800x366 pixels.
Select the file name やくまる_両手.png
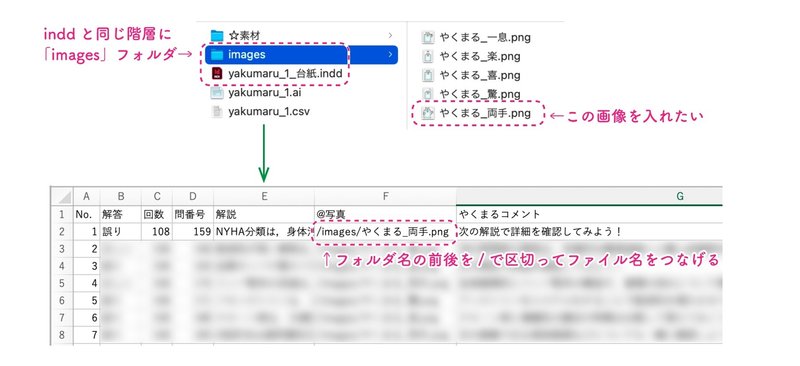click(x=485, y=113)
